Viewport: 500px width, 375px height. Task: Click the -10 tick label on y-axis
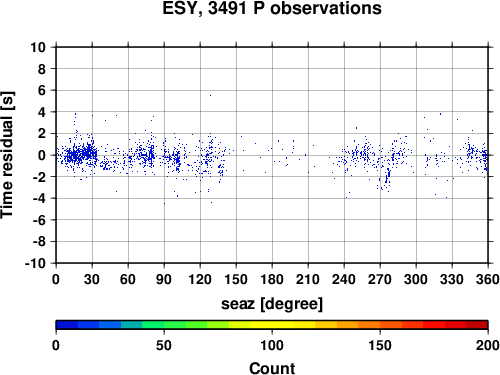[35, 263]
